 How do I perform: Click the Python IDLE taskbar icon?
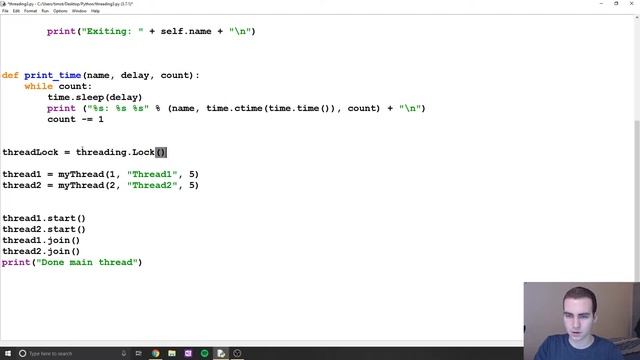(221, 353)
